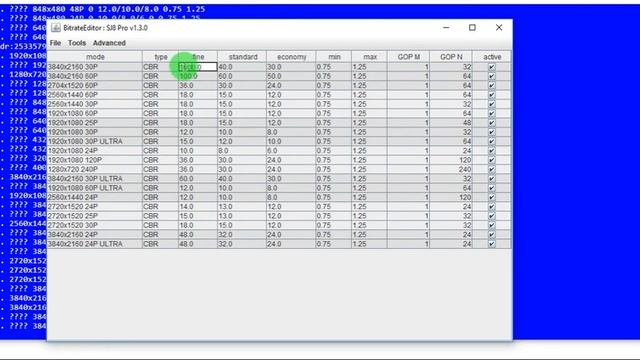Click the max column header
Image resolution: width=640 pixels, height=360 pixels.
coord(370,57)
